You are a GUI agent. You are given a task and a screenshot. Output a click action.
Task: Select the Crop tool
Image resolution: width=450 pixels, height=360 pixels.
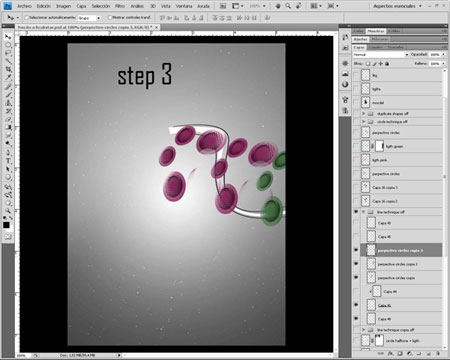[x=8, y=69]
